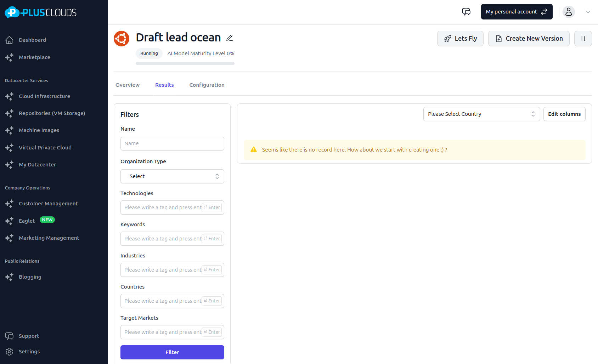Click the pencil icon to rename project
Image resolution: width=598 pixels, height=364 pixels.
coord(230,38)
